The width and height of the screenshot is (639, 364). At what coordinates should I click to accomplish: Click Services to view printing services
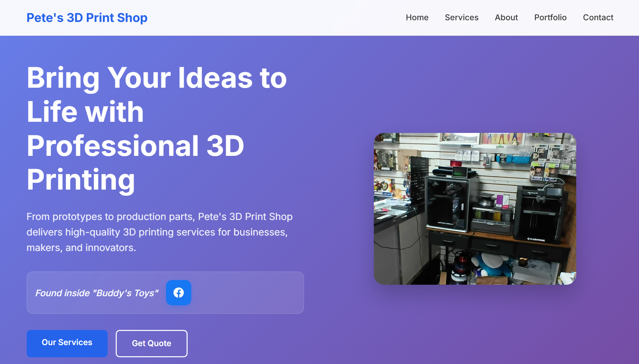pyautogui.click(x=461, y=18)
